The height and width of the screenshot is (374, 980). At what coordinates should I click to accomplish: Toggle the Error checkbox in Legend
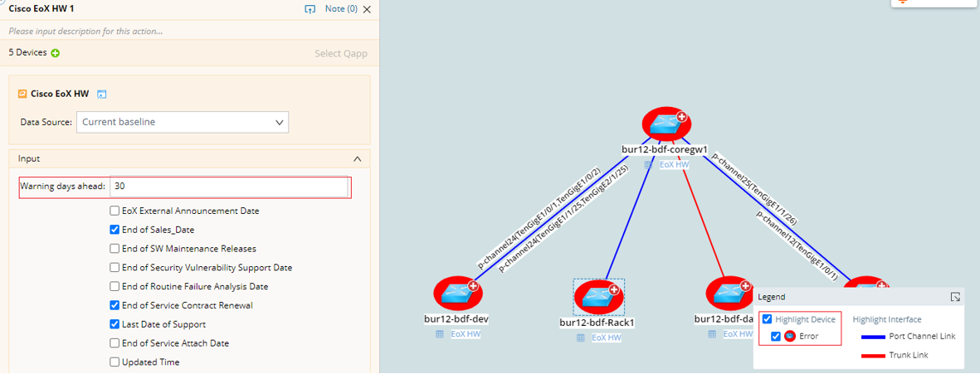[x=776, y=336]
